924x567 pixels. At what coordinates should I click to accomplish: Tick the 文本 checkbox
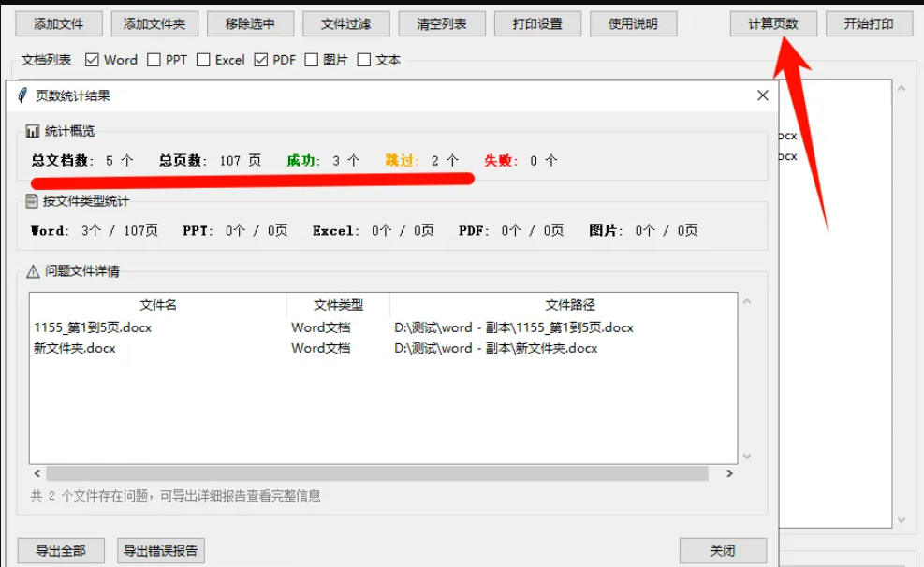[x=364, y=60]
